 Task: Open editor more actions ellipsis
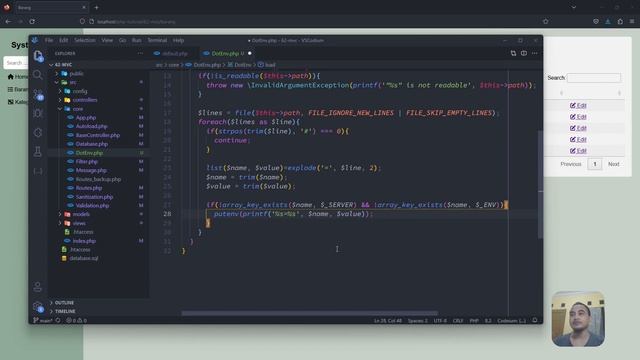tap(534, 53)
